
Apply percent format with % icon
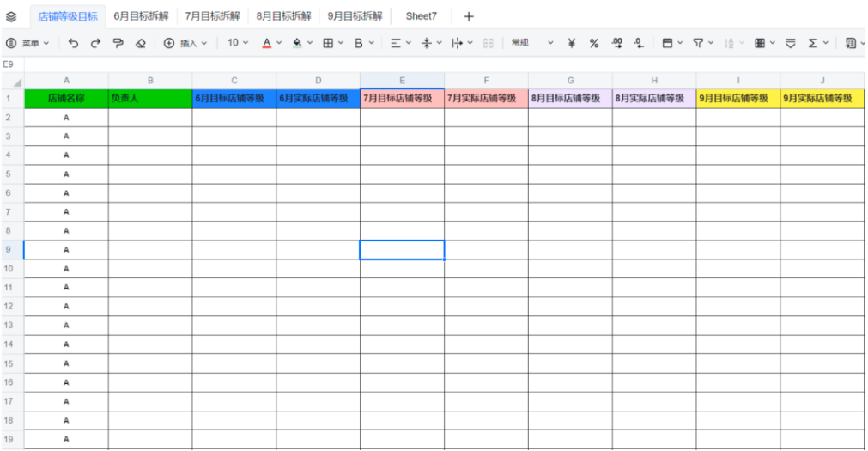[593, 43]
